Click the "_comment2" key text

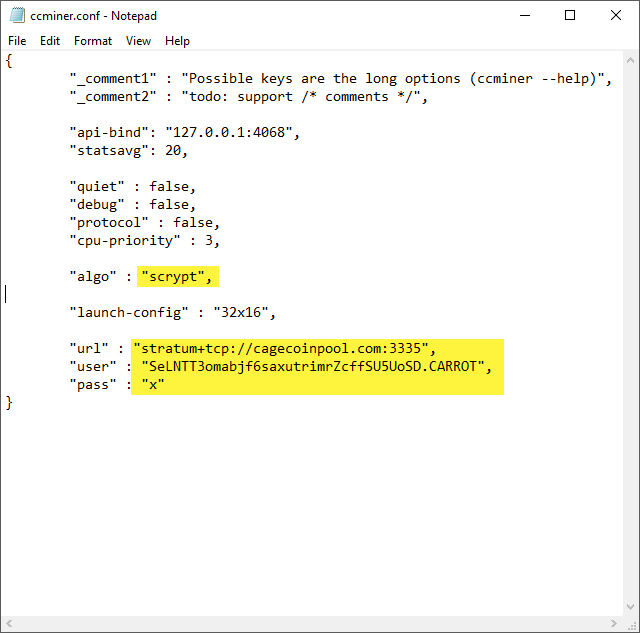coord(113,97)
